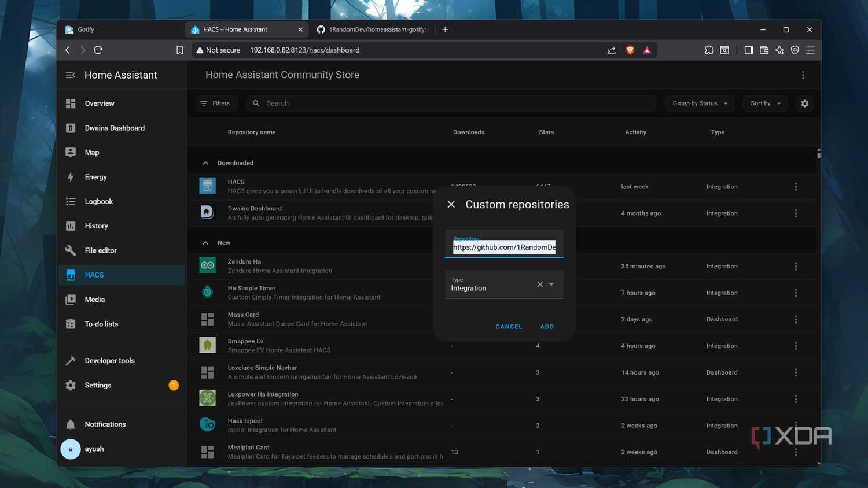Add the custom repository
This screenshot has width=868, height=488.
(547, 327)
